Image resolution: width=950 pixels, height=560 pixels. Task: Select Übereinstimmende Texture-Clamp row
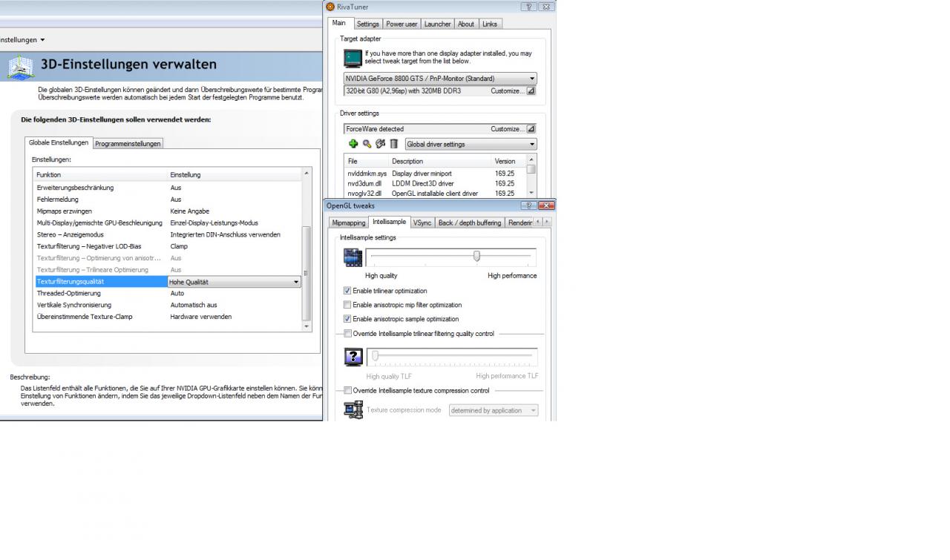point(168,317)
